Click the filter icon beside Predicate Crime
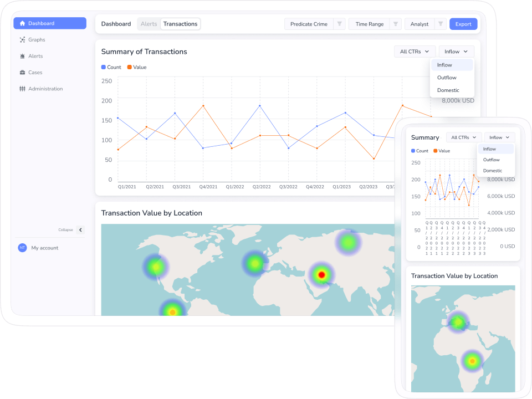Screen dimensions: 532x399 point(340,24)
